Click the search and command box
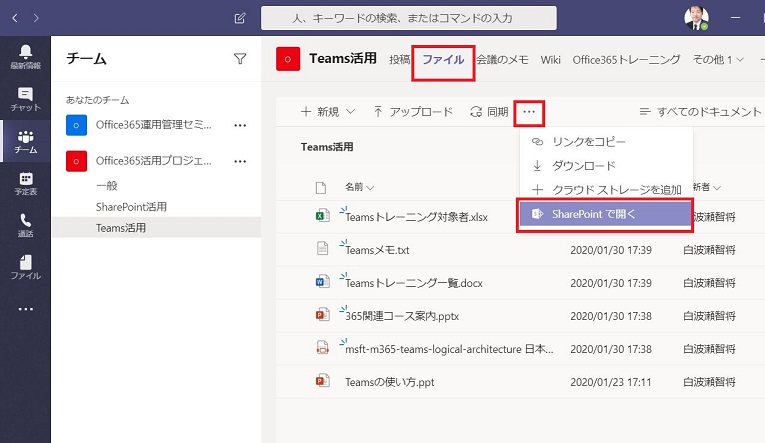765x443 pixels. 409,18
